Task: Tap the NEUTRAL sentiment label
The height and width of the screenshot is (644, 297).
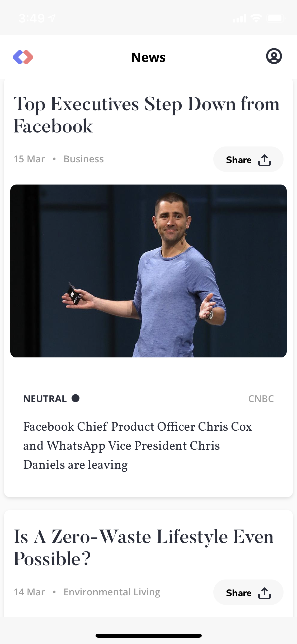Action: point(45,399)
